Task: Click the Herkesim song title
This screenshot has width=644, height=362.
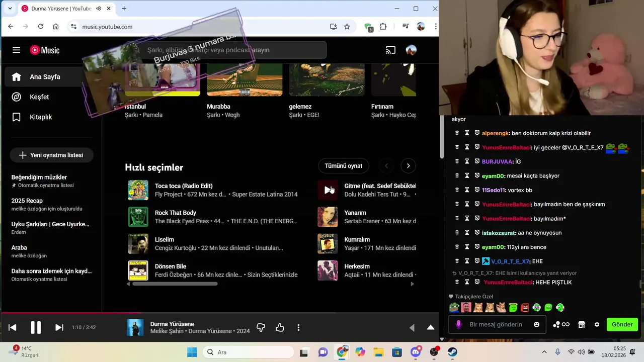Action: [x=357, y=266]
